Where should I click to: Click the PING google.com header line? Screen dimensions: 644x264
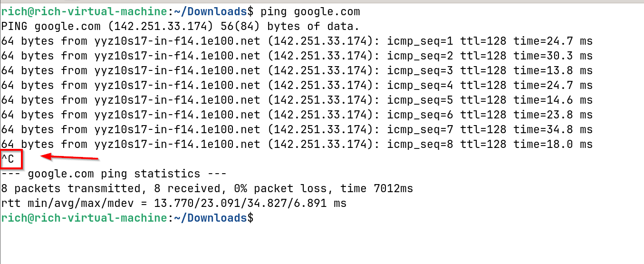click(x=181, y=26)
